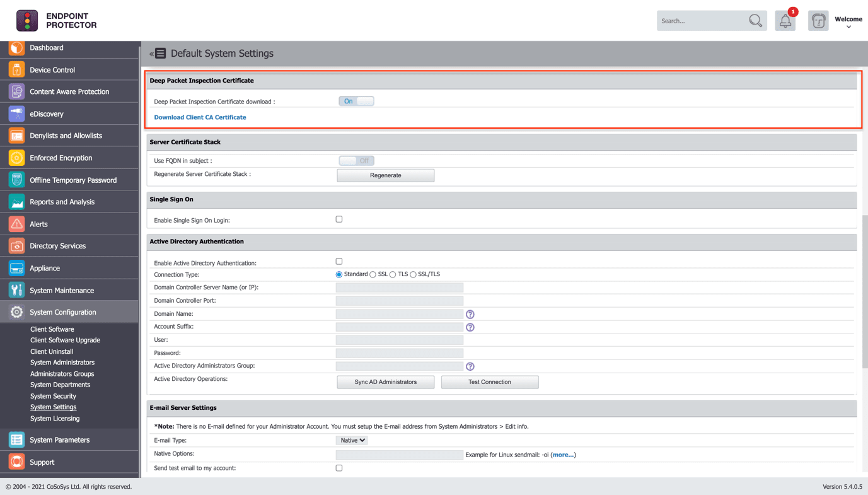This screenshot has height=495, width=868.
Task: Click the Native Options input field
Action: pos(400,454)
